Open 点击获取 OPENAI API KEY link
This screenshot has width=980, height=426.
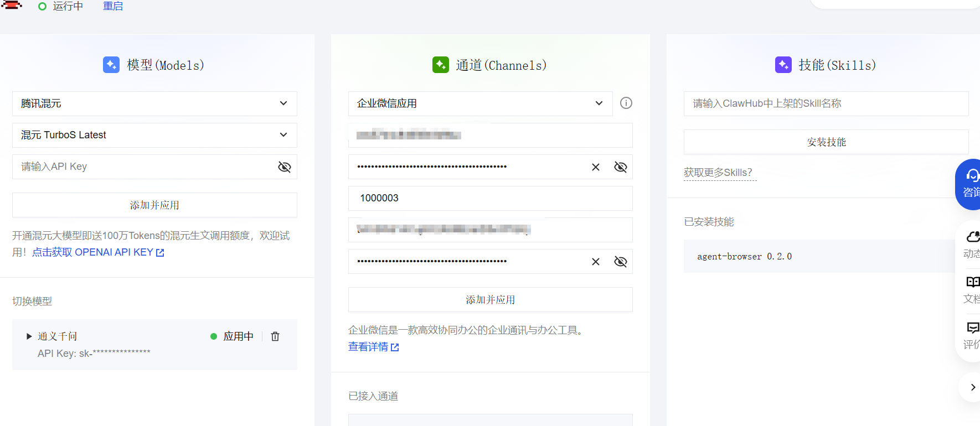point(98,252)
